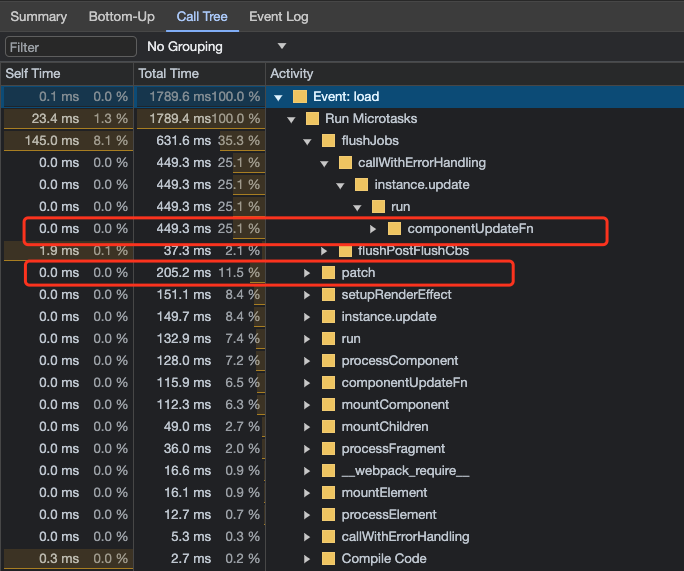This screenshot has height=571, width=684.
Task: Expand instance.update at 149.7 ms
Action: click(307, 317)
